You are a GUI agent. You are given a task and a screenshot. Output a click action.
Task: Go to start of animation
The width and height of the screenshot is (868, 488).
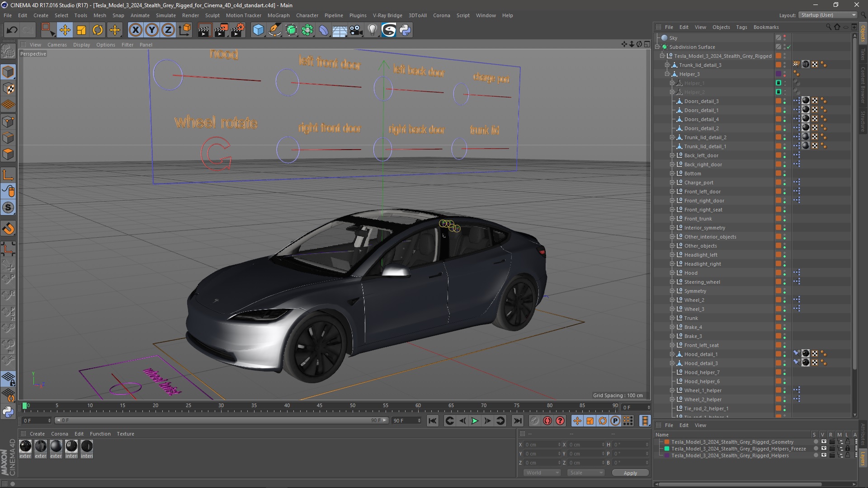[433, 421]
